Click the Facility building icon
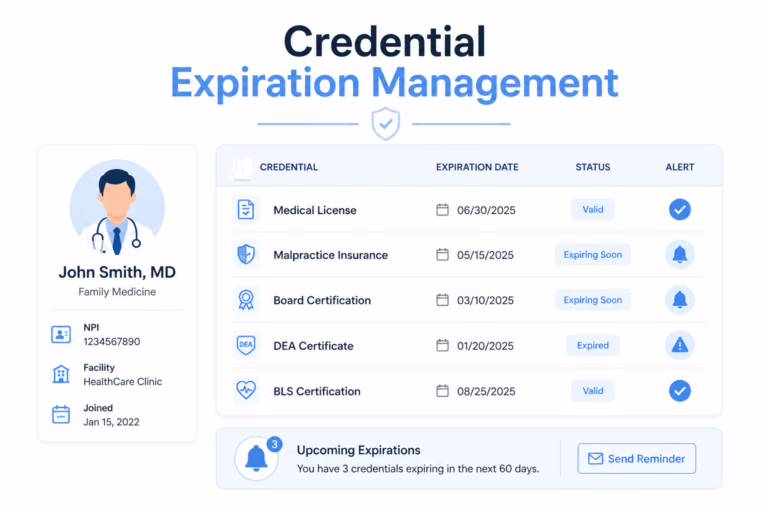This screenshot has width=768, height=512. pos(61,374)
